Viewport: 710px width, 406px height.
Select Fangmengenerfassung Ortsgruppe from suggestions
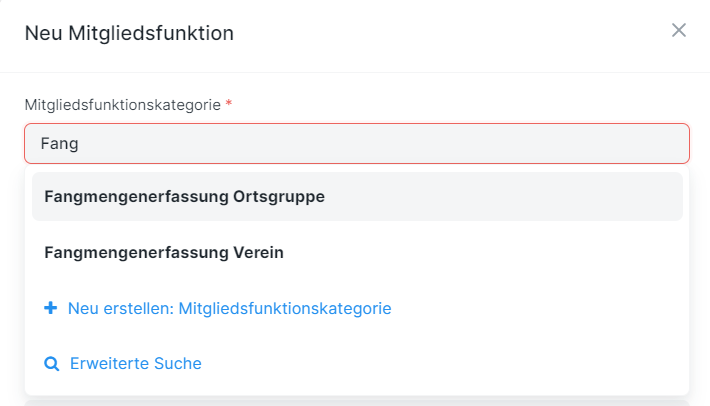184,196
